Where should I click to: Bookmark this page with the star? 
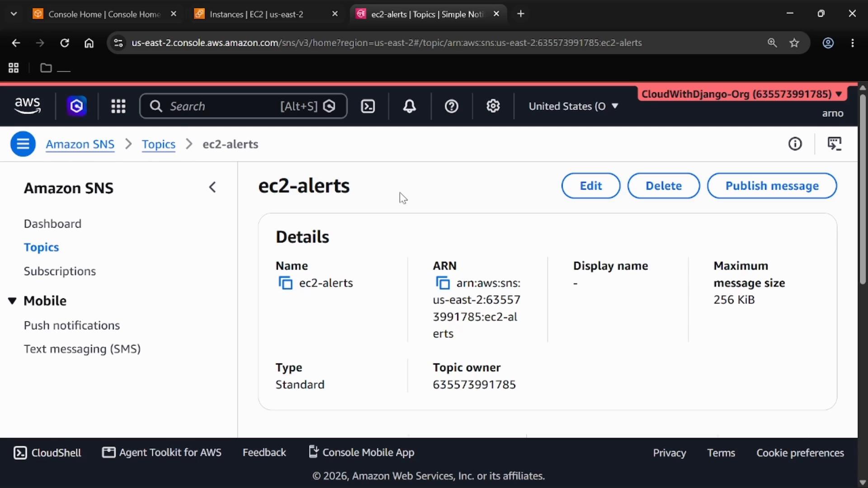(794, 43)
